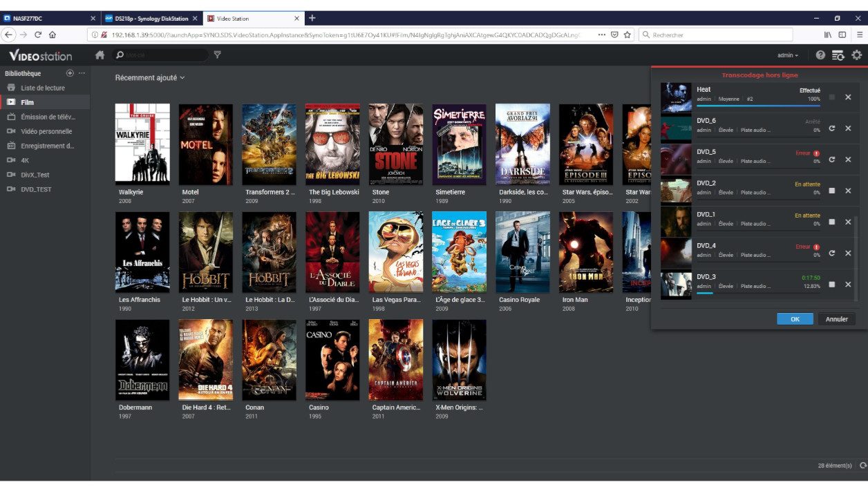Open Vidéo personnelle library
This screenshot has width=868, height=489.
pyautogui.click(x=45, y=131)
